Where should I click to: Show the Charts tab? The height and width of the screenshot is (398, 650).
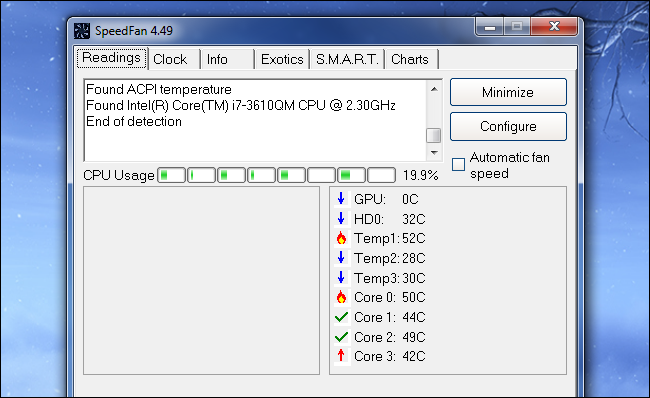(x=411, y=59)
